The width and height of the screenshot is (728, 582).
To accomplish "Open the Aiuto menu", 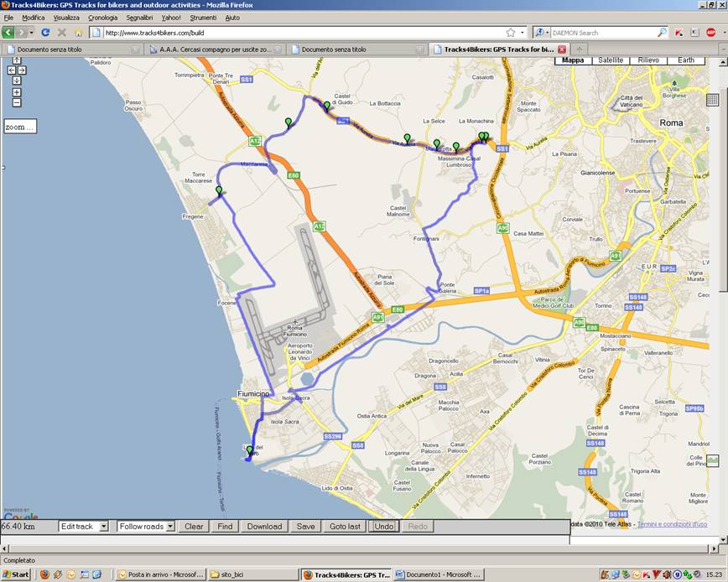I will 232,18.
